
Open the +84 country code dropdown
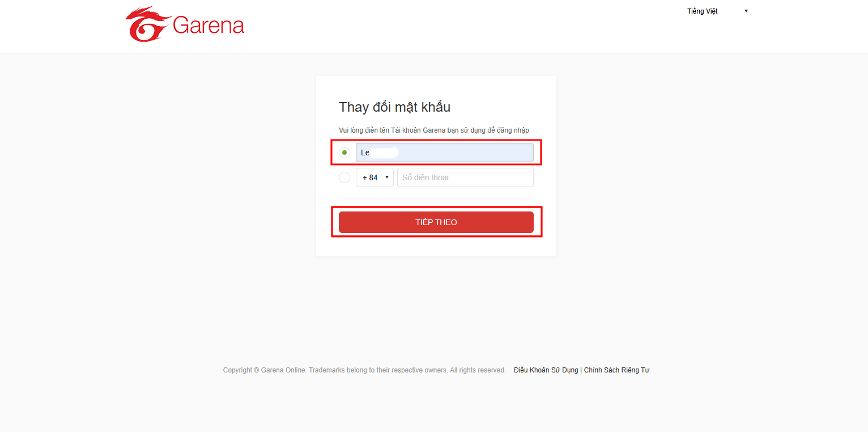[374, 177]
